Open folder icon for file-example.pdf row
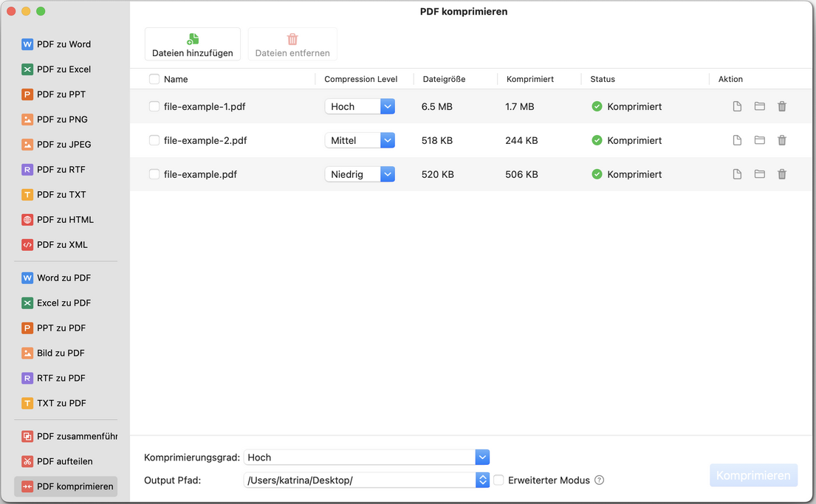Viewport: 816px width, 504px height. coord(759,174)
